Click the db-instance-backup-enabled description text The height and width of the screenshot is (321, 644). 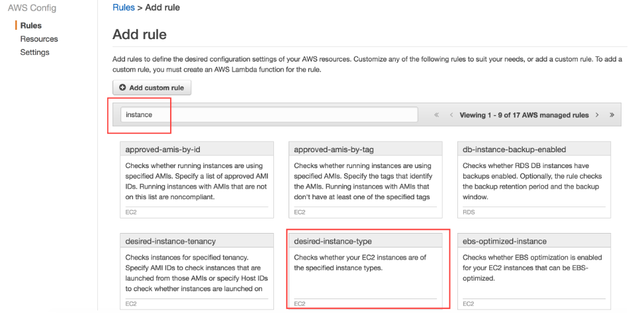click(x=532, y=181)
